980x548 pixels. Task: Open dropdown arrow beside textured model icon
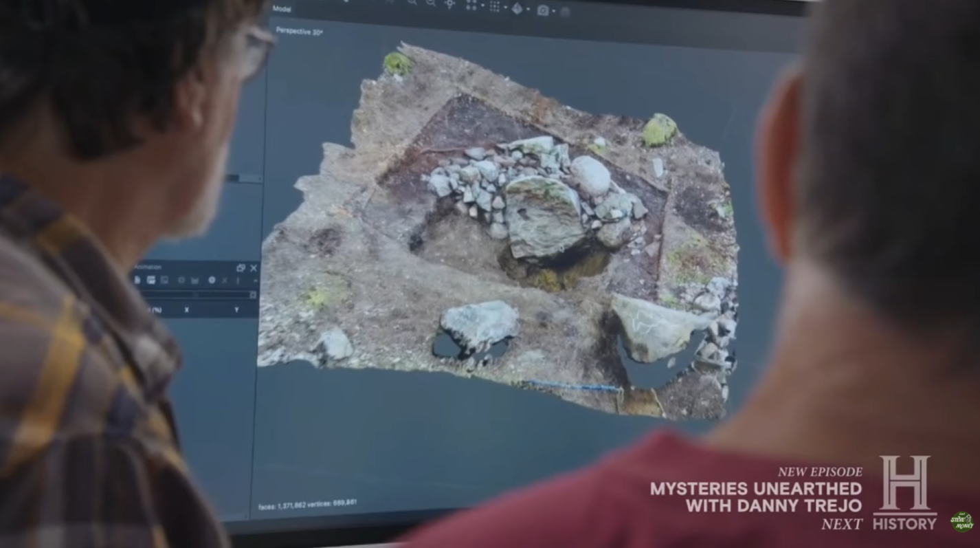pos(528,10)
